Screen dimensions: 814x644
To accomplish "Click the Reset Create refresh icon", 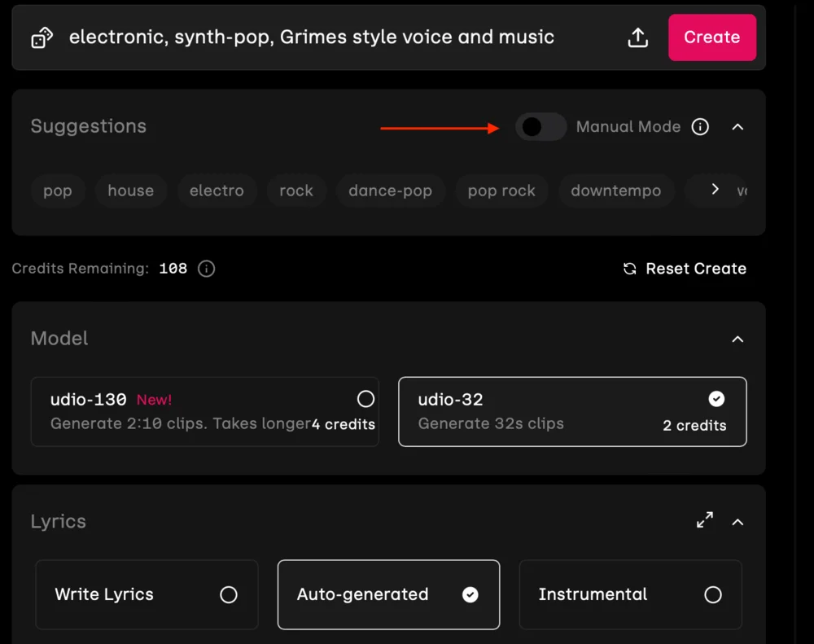I will (629, 269).
